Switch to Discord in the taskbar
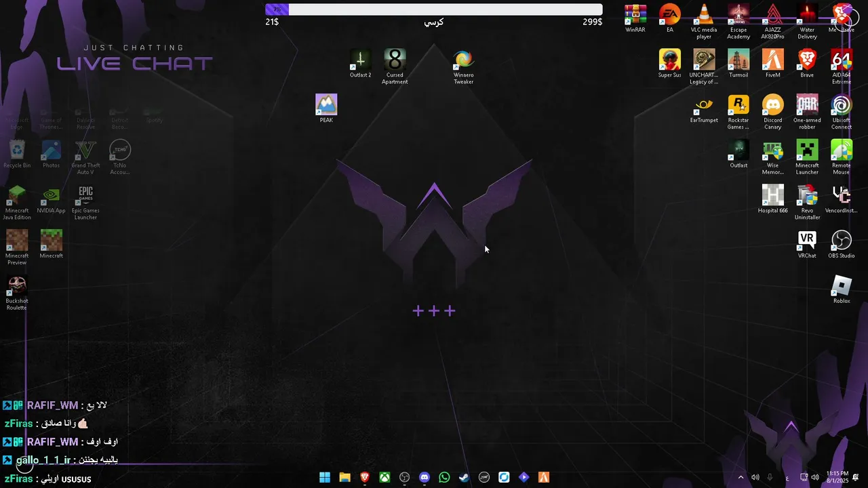Screen dimensions: 868x488 coord(425,477)
